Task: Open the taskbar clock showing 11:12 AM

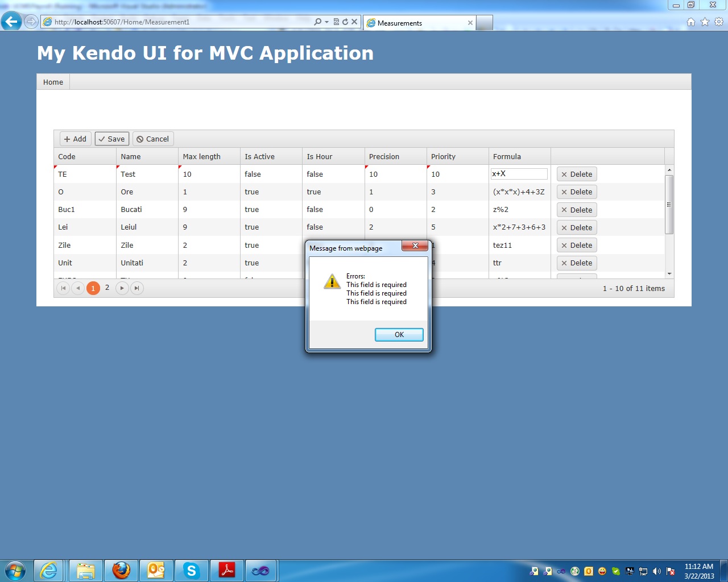Action: (x=699, y=571)
